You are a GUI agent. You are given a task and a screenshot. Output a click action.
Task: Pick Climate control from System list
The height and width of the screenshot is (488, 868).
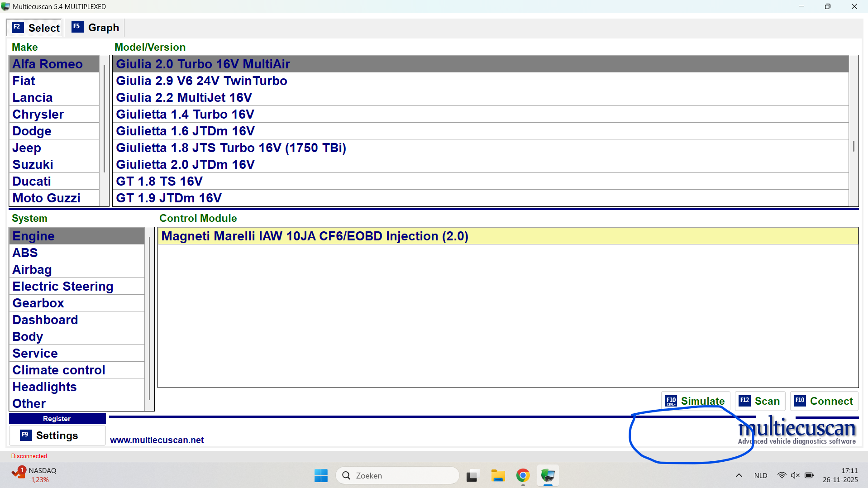[59, 370]
